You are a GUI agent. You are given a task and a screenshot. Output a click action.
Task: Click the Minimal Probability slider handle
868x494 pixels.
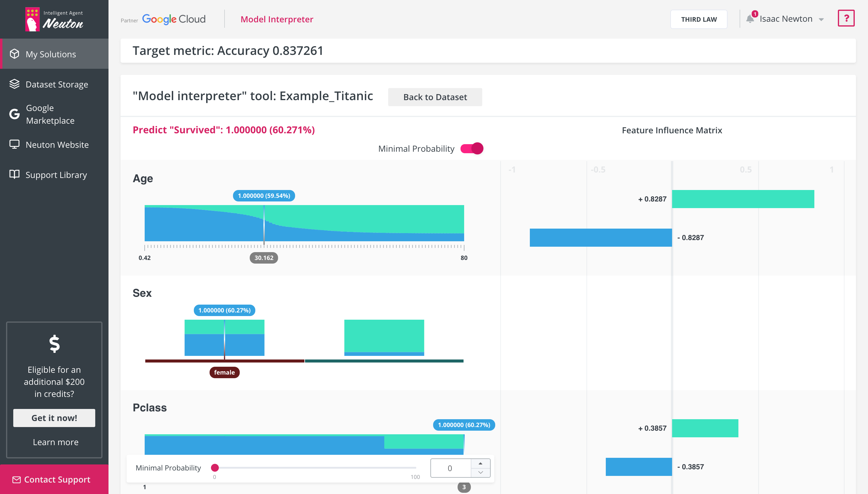click(215, 468)
